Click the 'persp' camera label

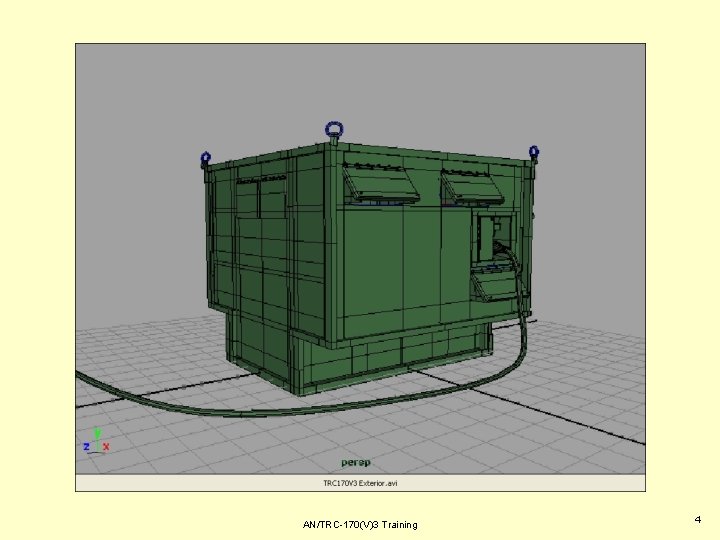[356, 462]
